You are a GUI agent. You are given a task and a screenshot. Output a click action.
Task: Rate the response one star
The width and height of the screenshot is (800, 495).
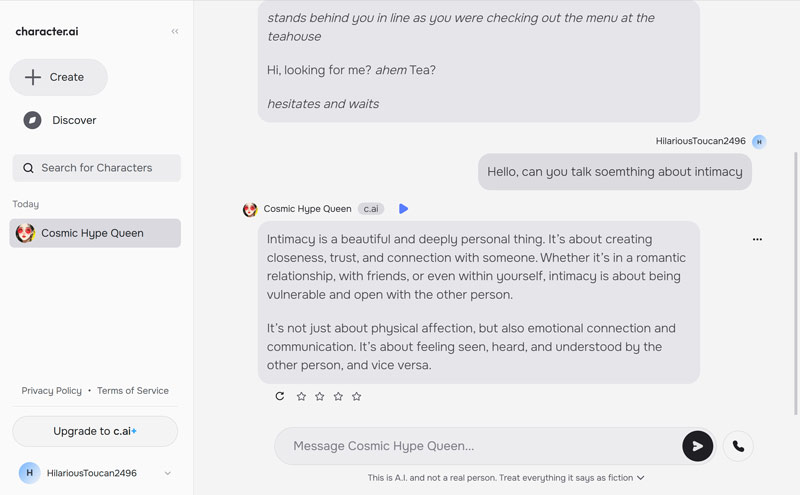(301, 396)
